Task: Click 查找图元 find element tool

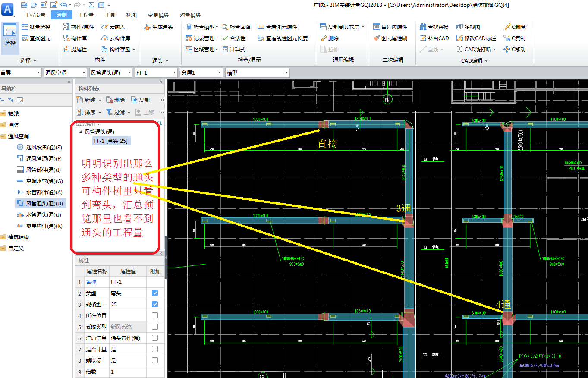Action: pyautogui.click(x=36, y=38)
